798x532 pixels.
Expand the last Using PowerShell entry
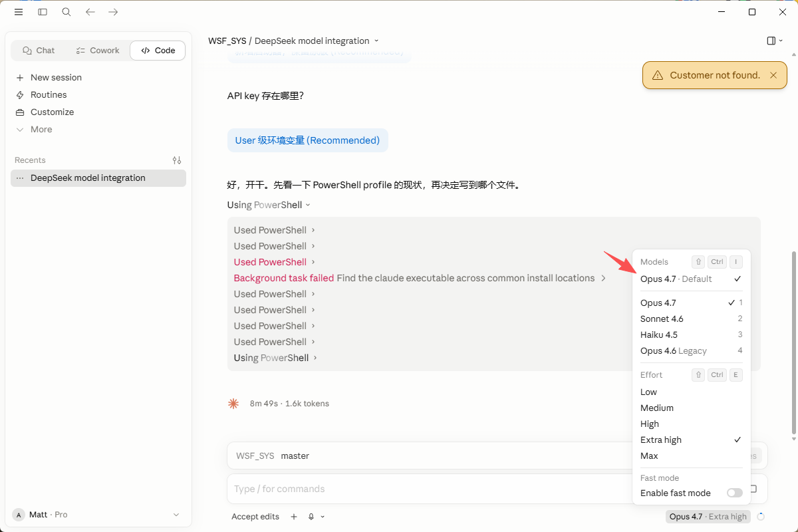pos(275,358)
